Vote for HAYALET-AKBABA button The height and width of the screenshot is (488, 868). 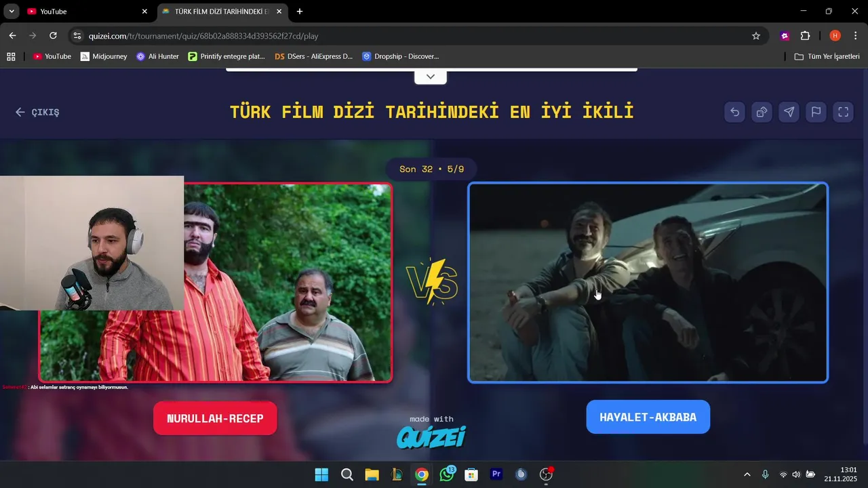coord(648,417)
